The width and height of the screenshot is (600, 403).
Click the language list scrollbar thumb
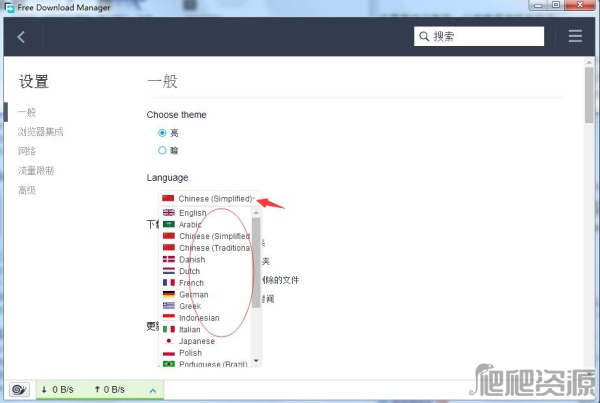[x=256, y=263]
